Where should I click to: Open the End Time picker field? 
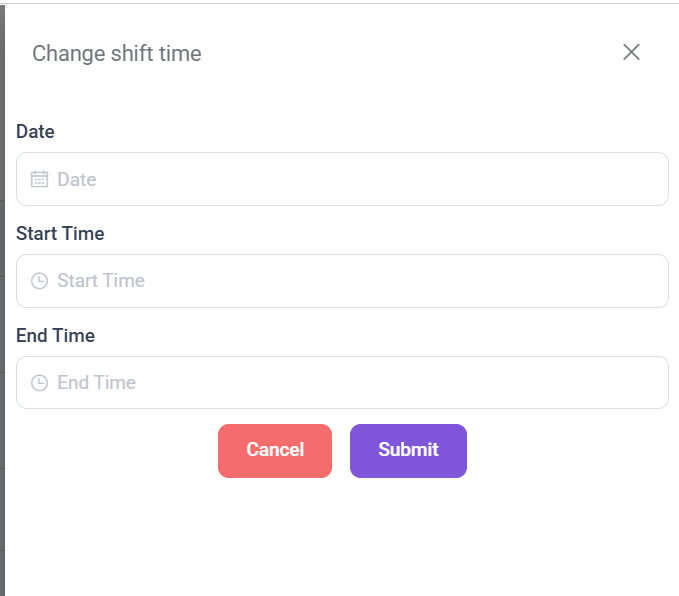coord(342,383)
